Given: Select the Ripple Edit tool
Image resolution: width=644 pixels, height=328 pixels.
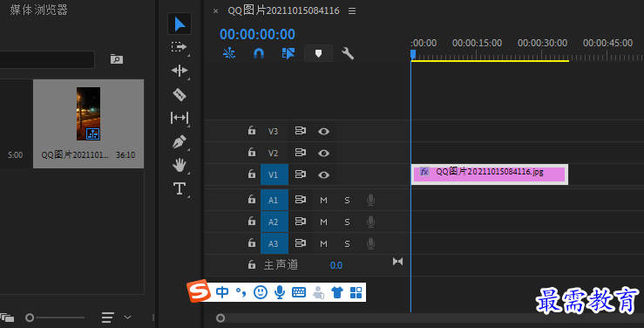Looking at the screenshot, I should point(179,71).
